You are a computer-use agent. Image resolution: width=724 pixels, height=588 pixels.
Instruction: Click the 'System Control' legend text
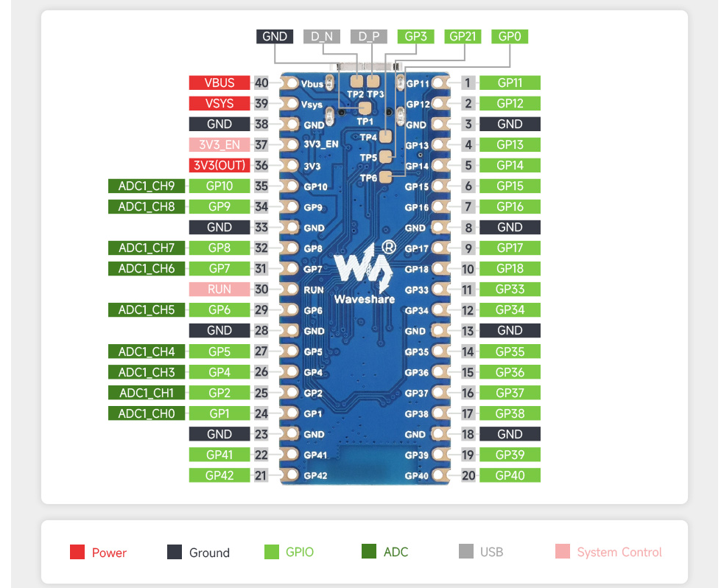(619, 552)
